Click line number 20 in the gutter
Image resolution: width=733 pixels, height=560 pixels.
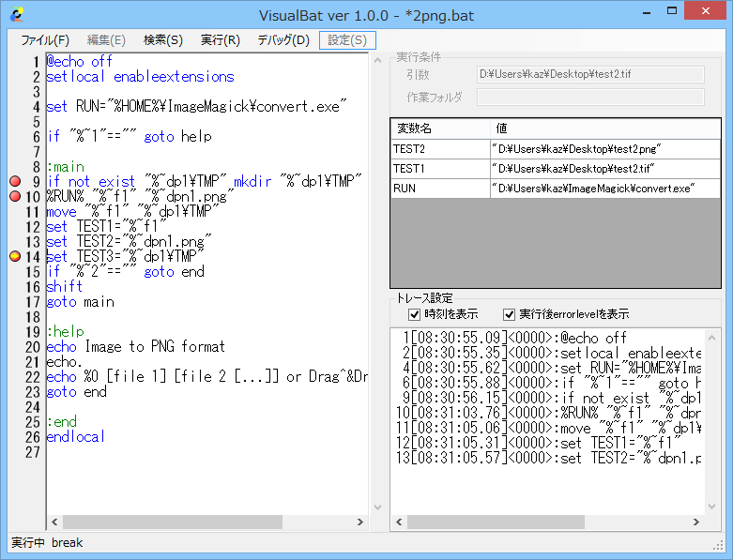pyautogui.click(x=33, y=346)
